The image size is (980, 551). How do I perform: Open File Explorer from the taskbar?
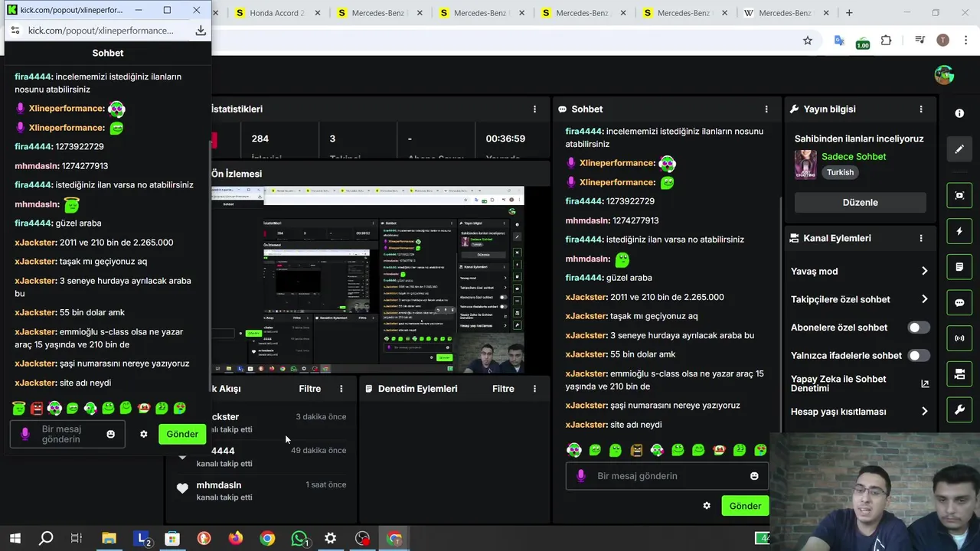tap(109, 539)
